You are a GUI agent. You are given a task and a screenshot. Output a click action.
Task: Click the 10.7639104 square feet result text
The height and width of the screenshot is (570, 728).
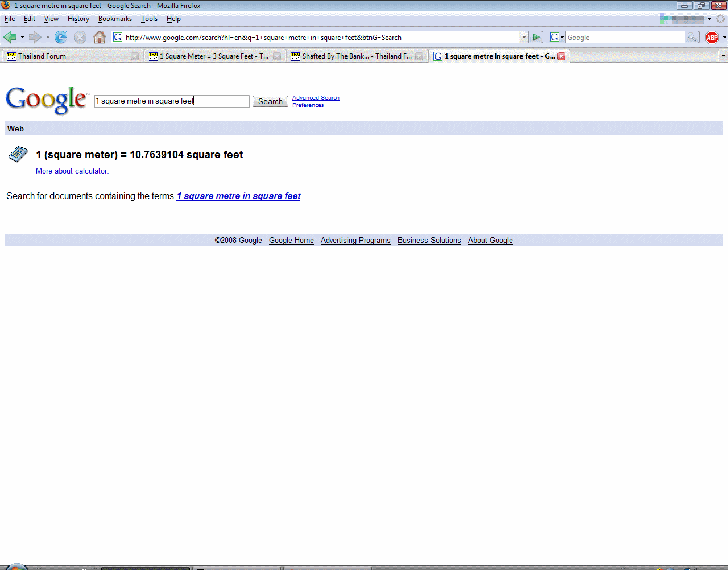(186, 155)
